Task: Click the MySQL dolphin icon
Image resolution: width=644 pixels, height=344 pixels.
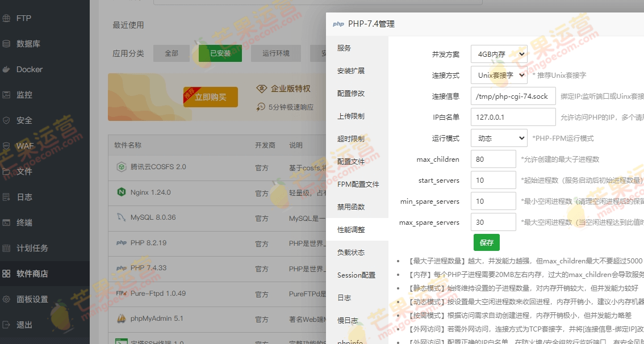Action: pos(121,217)
